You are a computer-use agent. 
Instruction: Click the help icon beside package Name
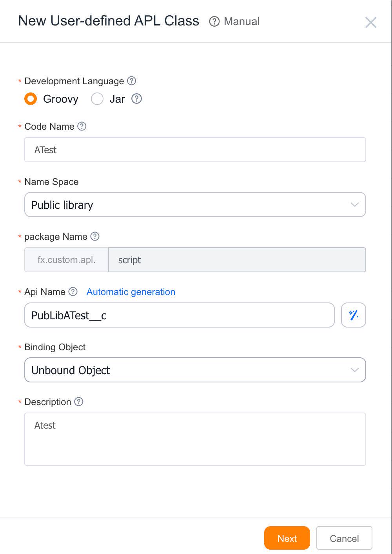click(94, 236)
